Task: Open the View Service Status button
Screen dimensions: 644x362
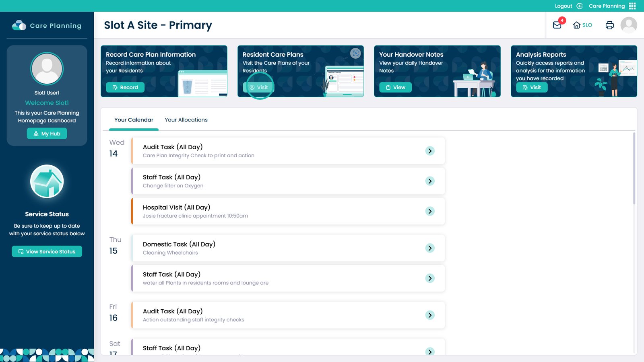Action: 47,251
